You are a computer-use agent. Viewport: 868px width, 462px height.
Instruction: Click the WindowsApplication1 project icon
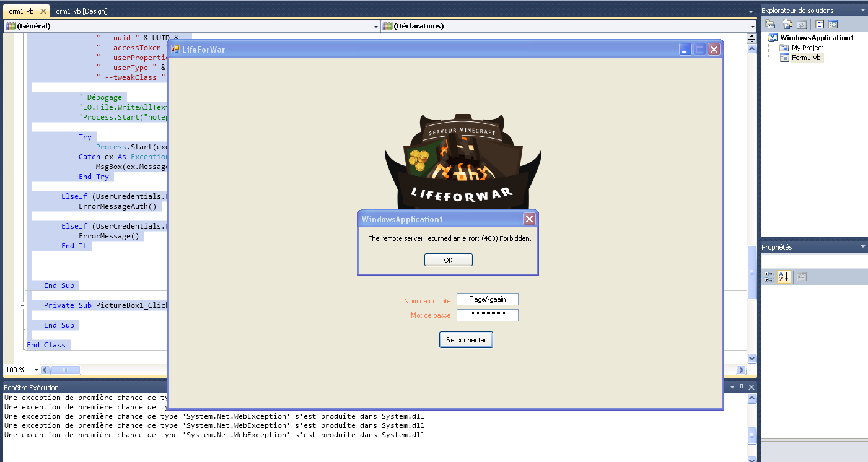click(x=773, y=38)
